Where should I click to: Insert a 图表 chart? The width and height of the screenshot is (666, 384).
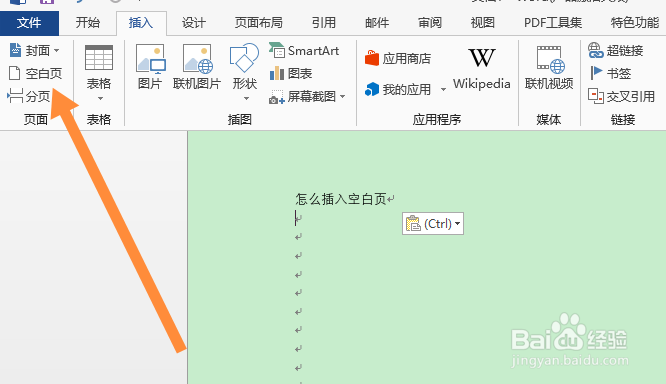pyautogui.click(x=291, y=73)
